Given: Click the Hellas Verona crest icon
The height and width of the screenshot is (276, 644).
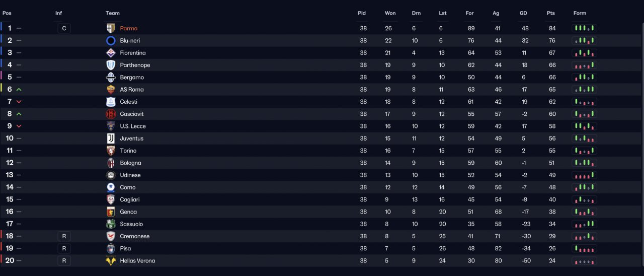Looking at the screenshot, I should click(111, 261).
